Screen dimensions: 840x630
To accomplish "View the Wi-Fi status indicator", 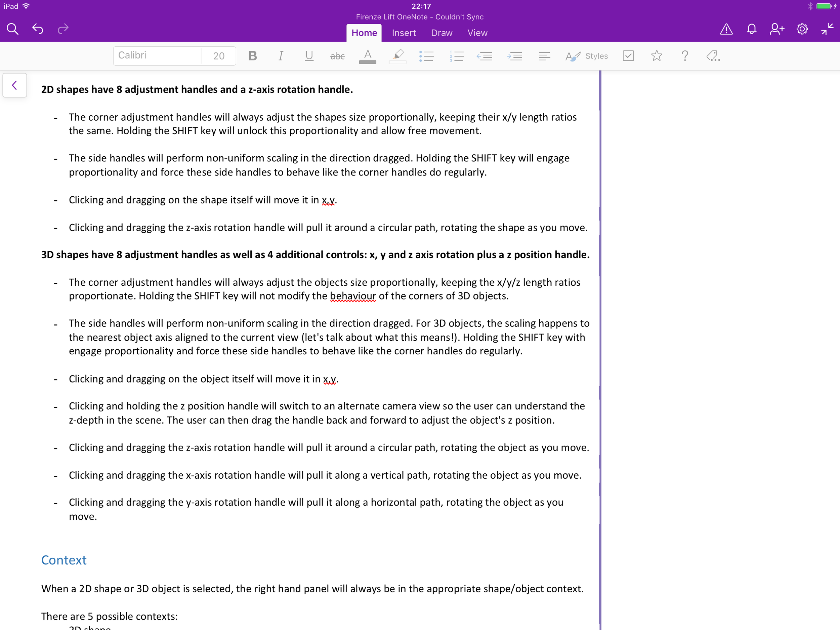I will click(x=26, y=6).
